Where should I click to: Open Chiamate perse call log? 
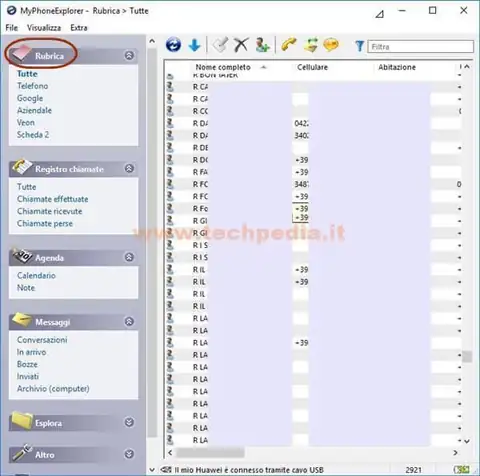coord(45,223)
